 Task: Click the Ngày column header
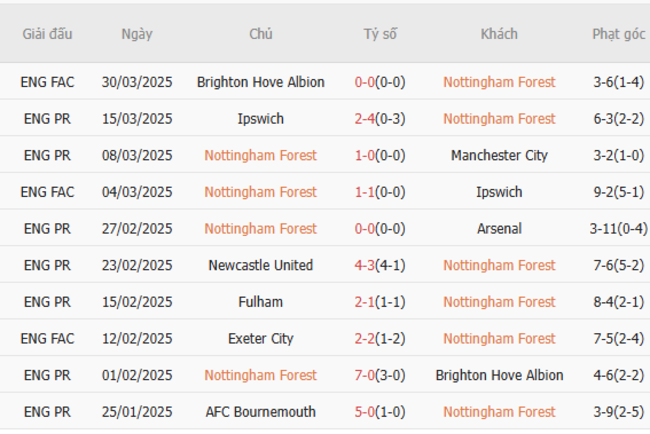137,34
